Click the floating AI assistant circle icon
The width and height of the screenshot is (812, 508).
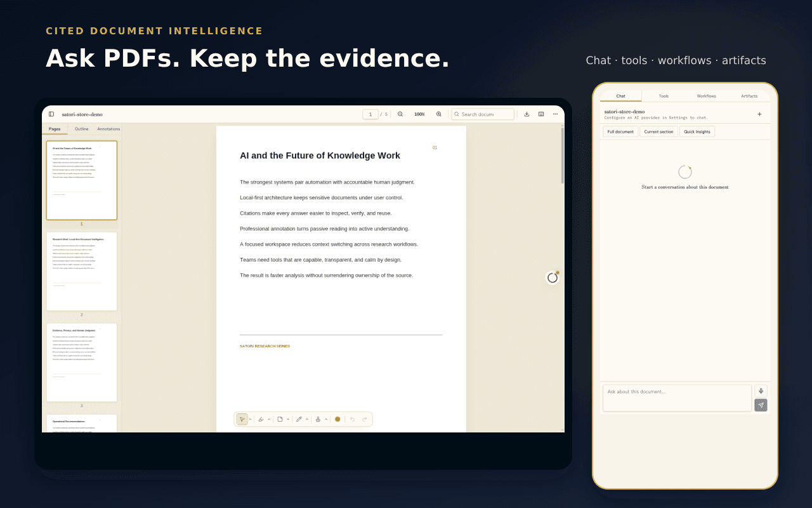point(553,277)
